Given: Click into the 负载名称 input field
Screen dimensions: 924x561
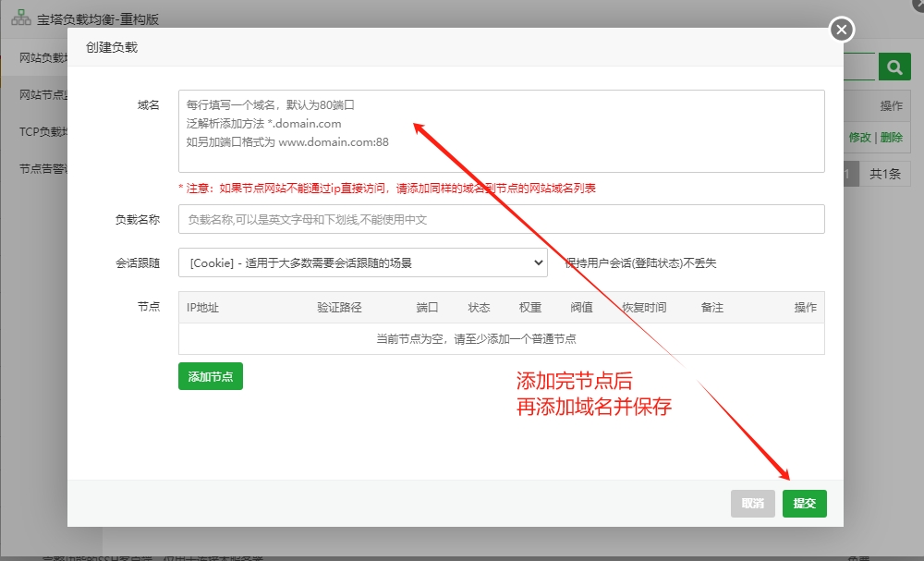Looking at the screenshot, I should [502, 219].
